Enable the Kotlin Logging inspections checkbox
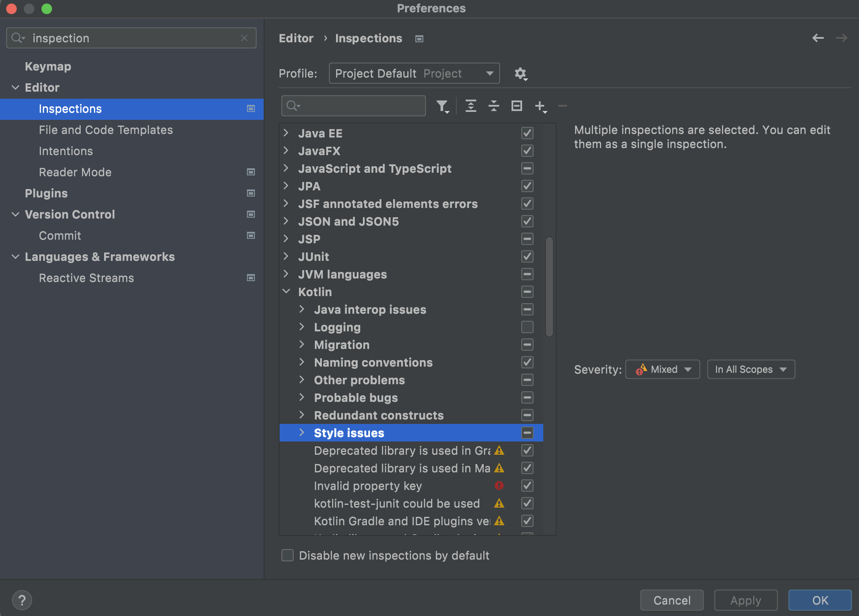This screenshot has height=616, width=859. (x=527, y=327)
